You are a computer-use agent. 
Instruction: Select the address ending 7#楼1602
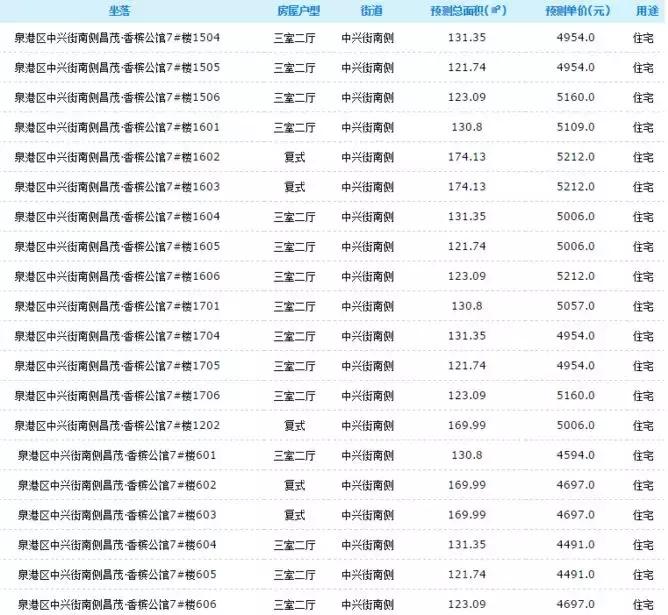coord(117,157)
